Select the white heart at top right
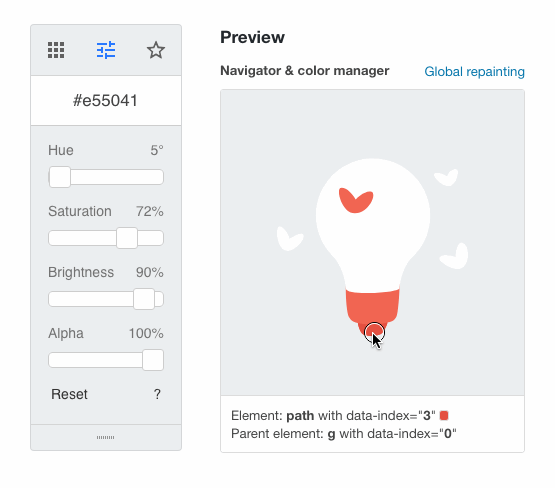Screen dimensions: 555x488 pos(447,177)
